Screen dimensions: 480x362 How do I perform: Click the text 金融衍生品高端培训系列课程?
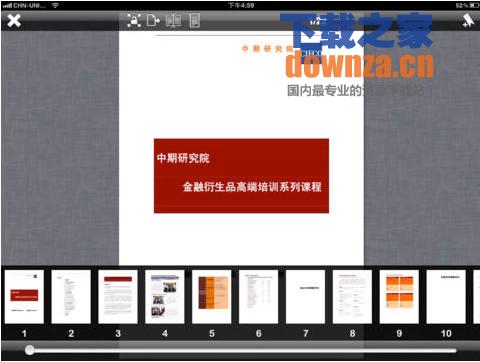252,187
